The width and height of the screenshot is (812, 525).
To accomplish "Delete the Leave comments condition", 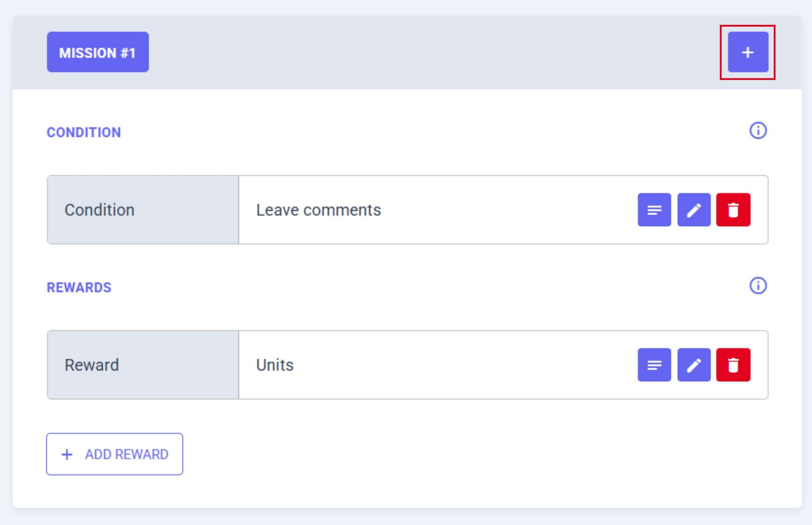I will point(733,210).
